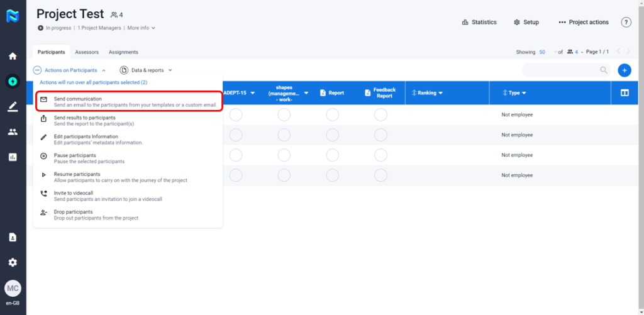Viewport: 644px width, 315px height.
Task: Toggle the column layout icon in table header
Action: (x=625, y=93)
